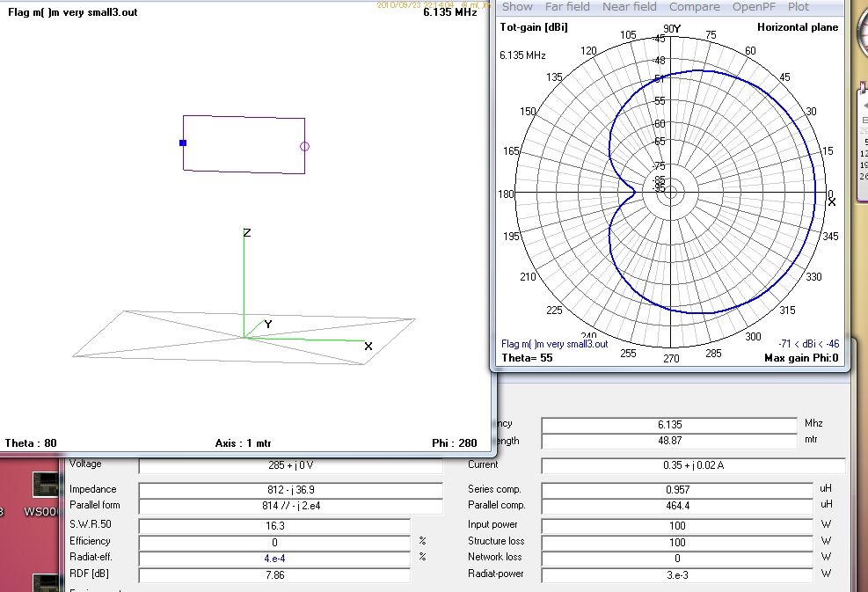Click the 'Theta : 80' text in geometry window
The width and height of the screenshot is (868, 592).
click(x=31, y=443)
